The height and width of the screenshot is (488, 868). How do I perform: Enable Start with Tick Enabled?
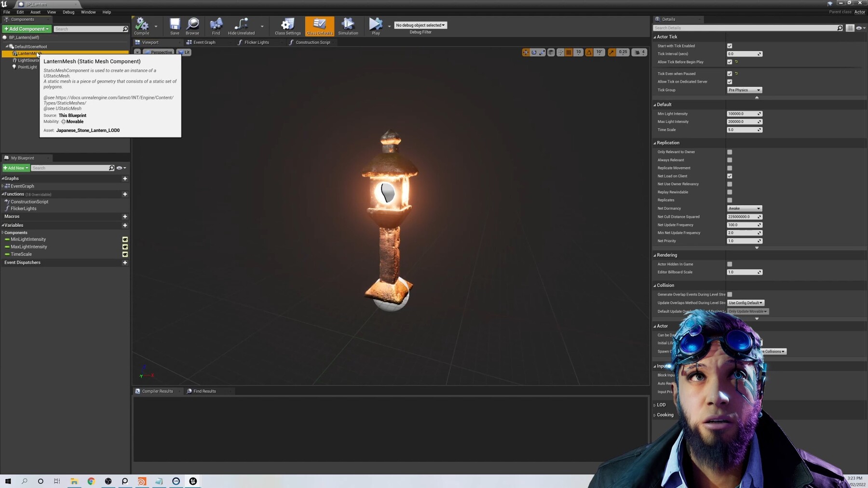(730, 46)
